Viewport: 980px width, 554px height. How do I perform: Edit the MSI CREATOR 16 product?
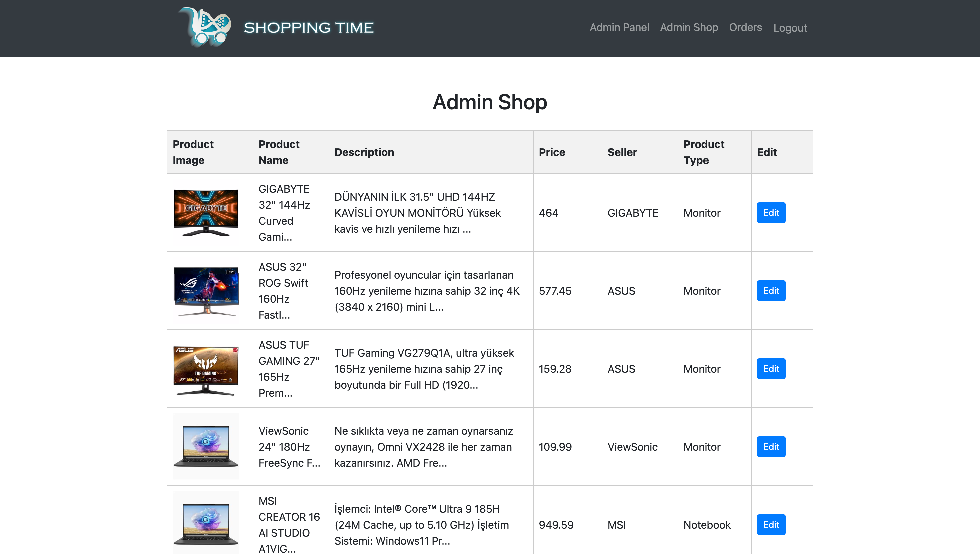point(771,525)
